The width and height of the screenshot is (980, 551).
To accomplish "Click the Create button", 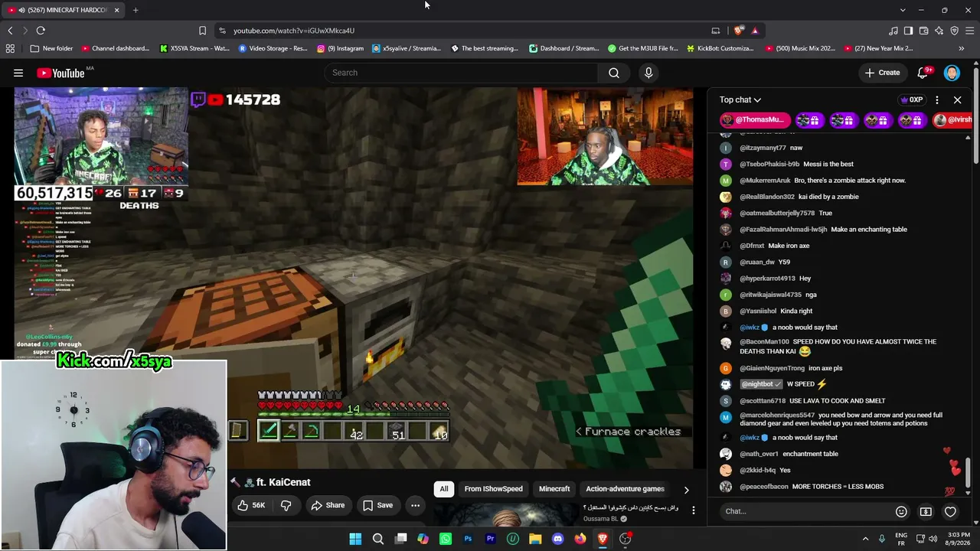I will [x=883, y=73].
